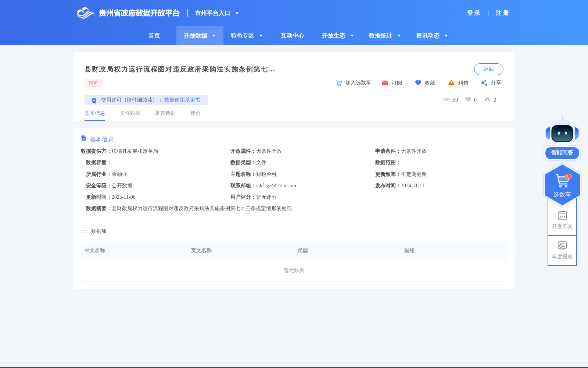588x368 pixels.
Task: Select the 基本信息 tab
Action: pyautogui.click(x=95, y=113)
